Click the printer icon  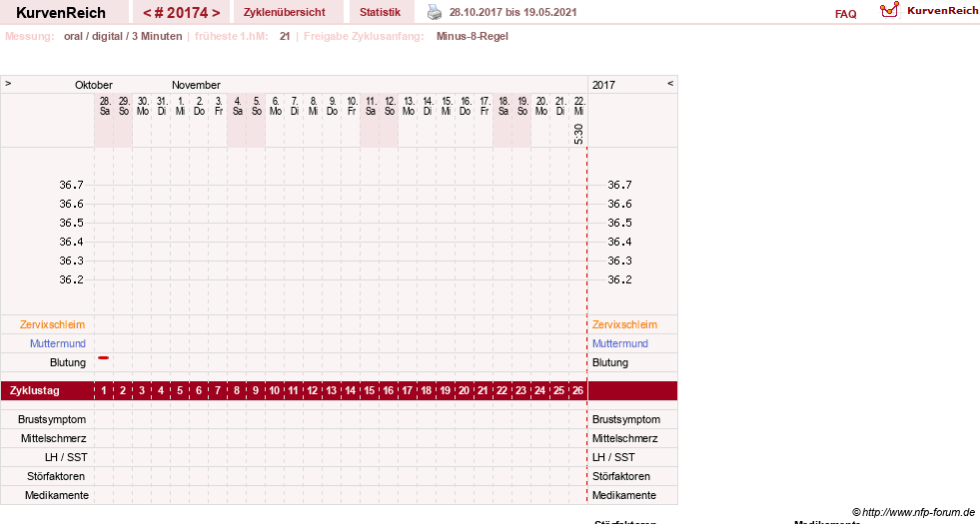point(435,12)
